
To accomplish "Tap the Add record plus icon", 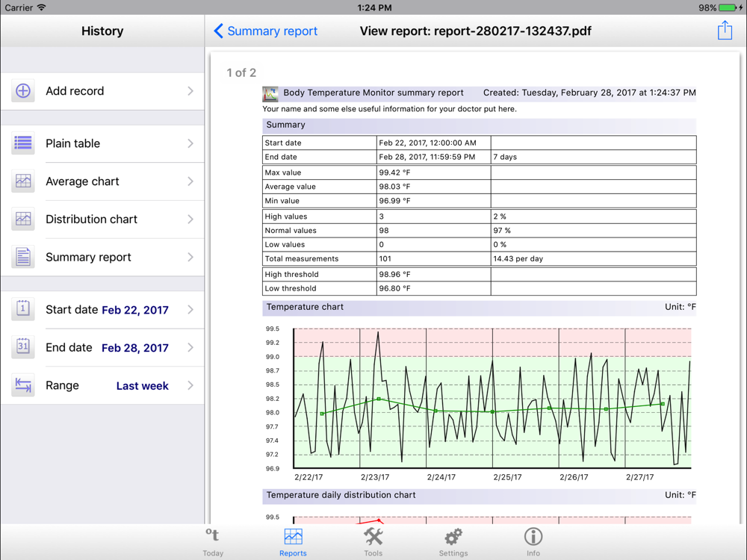I will 23,91.
